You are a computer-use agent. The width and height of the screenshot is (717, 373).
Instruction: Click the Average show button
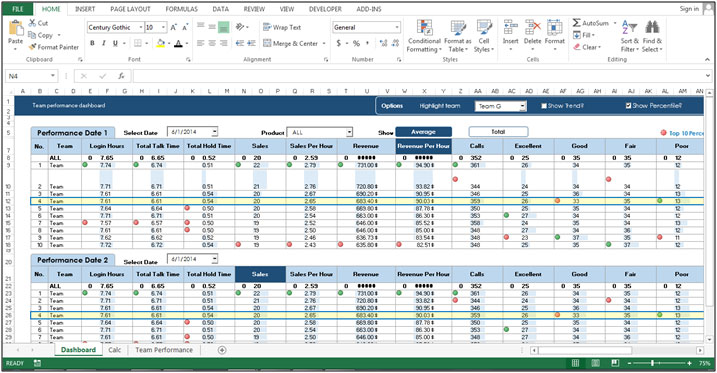click(x=423, y=132)
